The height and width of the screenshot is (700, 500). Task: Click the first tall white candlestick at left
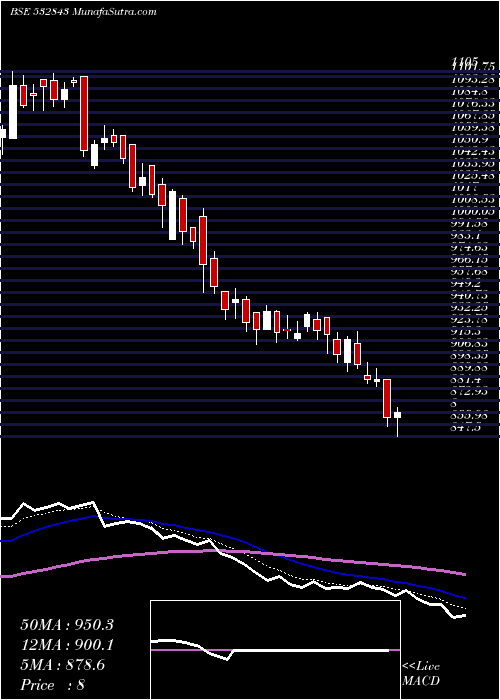click(x=13, y=112)
